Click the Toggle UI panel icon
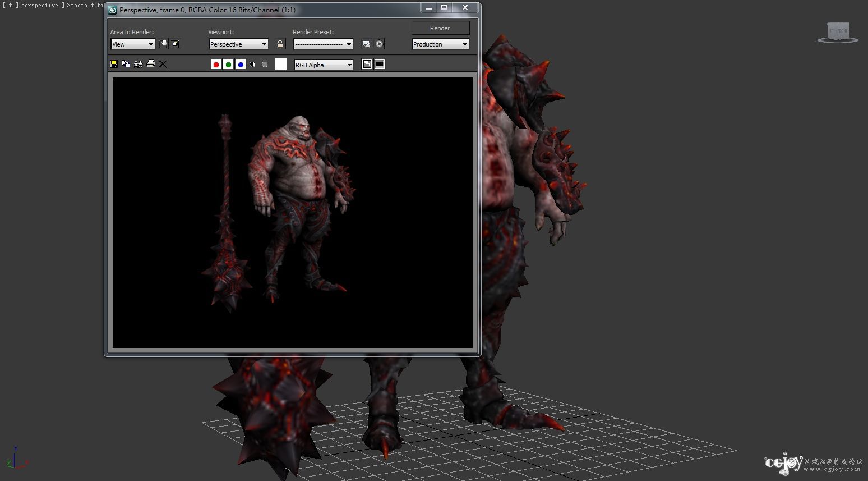868x481 pixels. [x=380, y=65]
